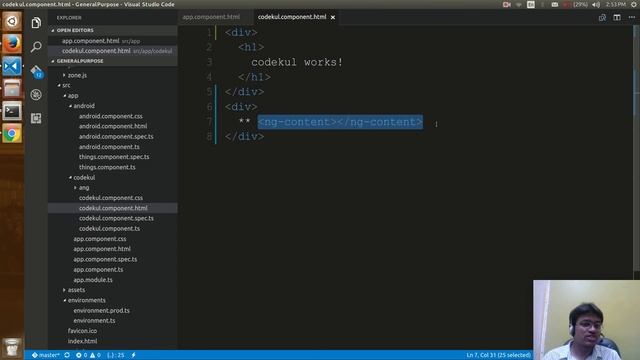Click the selected ng-content code on line 7

pos(340,122)
